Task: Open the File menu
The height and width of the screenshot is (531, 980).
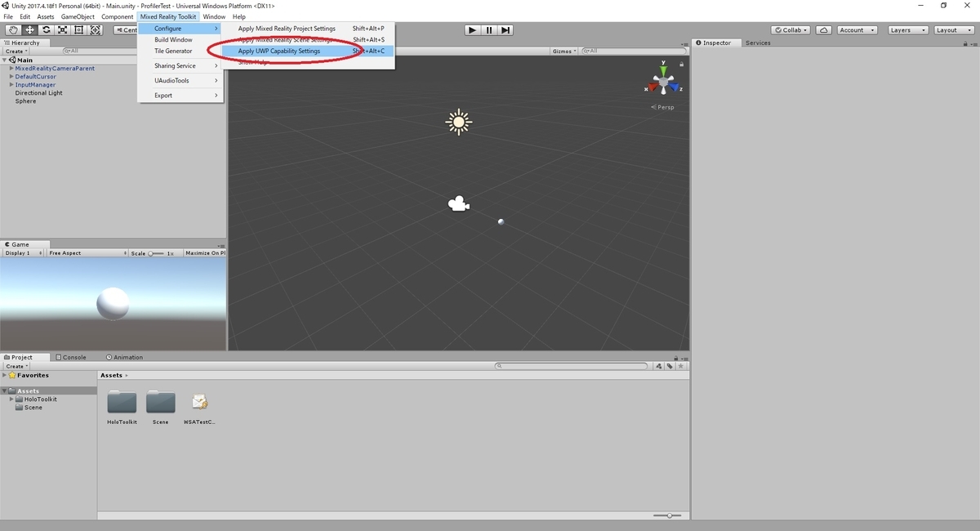Action: tap(9, 16)
